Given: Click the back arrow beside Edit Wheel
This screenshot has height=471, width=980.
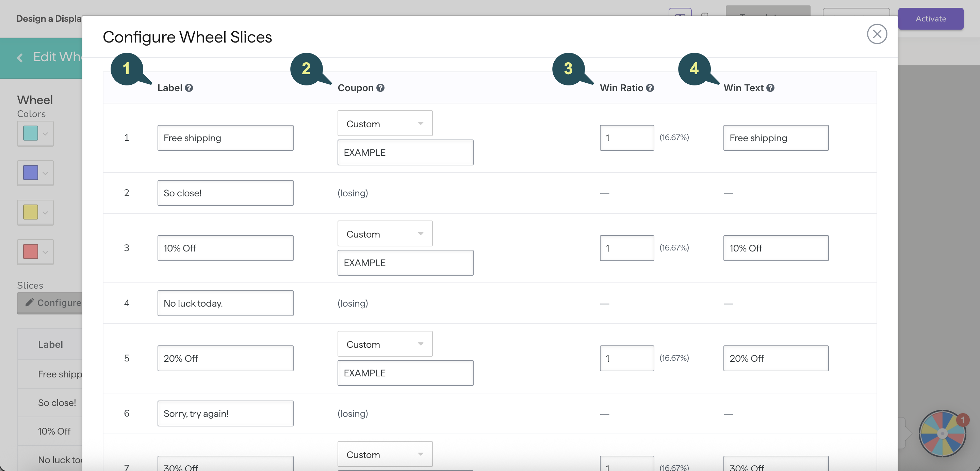Looking at the screenshot, I should (x=20, y=58).
